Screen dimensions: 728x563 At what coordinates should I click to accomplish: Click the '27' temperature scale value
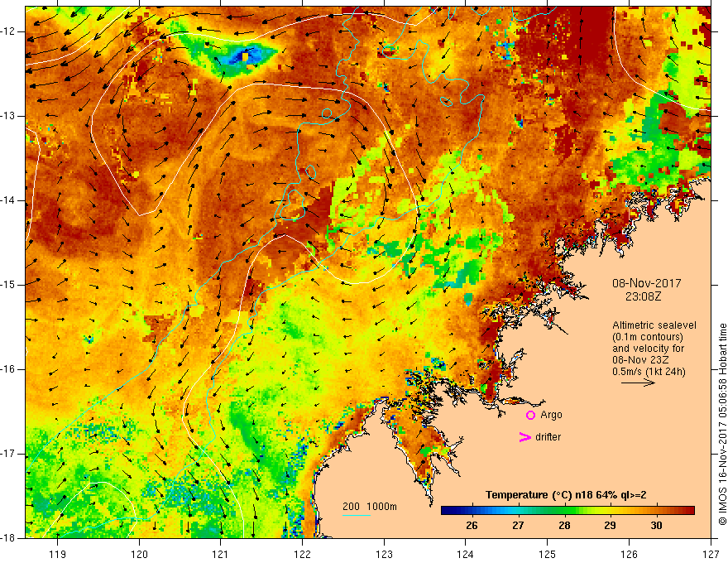518,526
